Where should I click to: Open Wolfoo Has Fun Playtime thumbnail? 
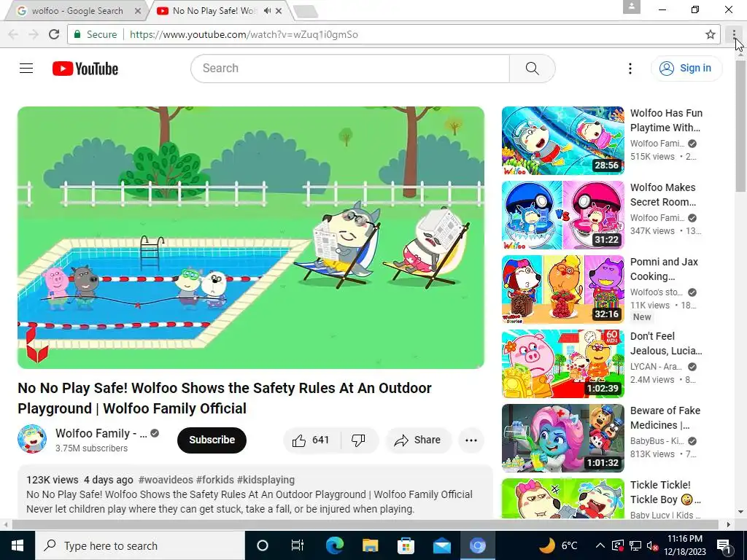562,141
